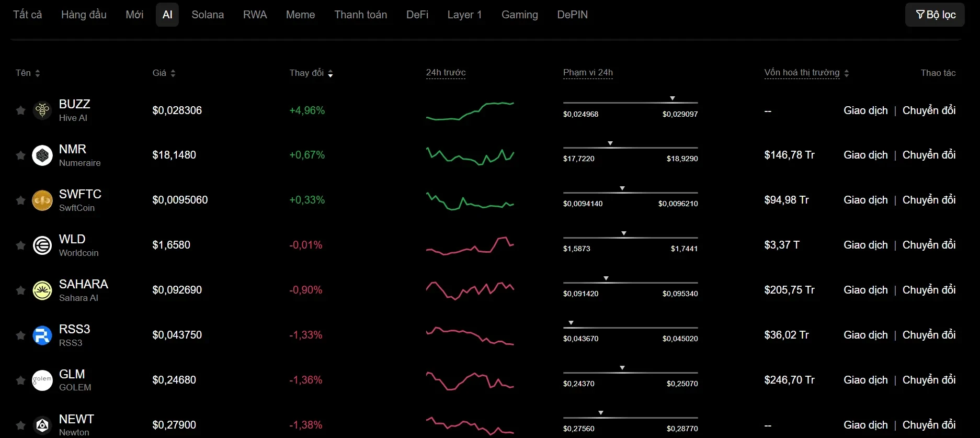The image size is (980, 438).
Task: Sort by Giá price column
Action: pos(164,73)
